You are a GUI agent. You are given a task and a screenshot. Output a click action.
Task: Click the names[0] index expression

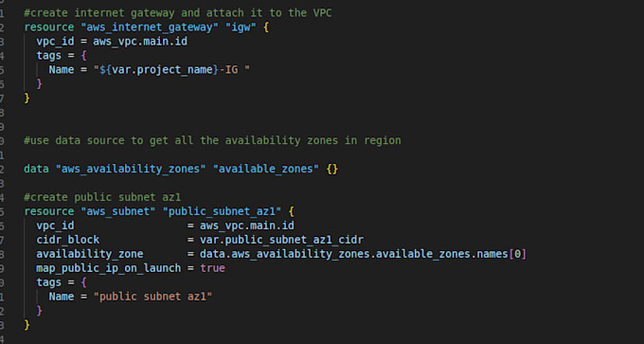click(x=502, y=254)
